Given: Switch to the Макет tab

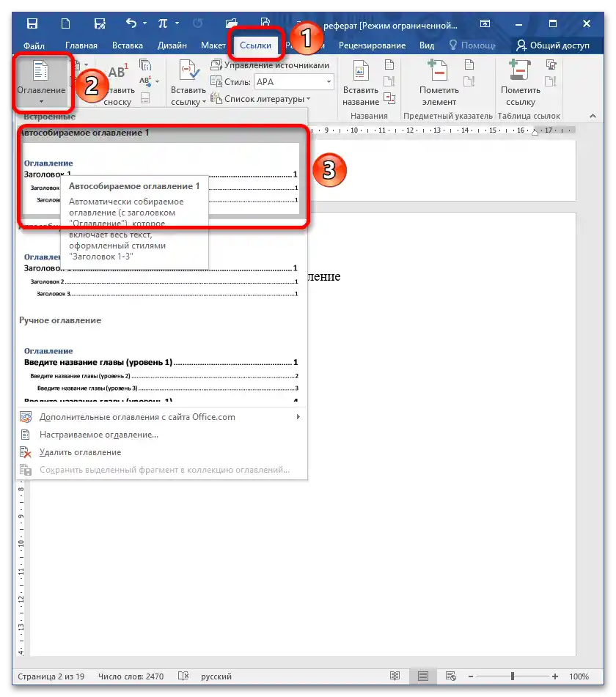Looking at the screenshot, I should pyautogui.click(x=213, y=45).
